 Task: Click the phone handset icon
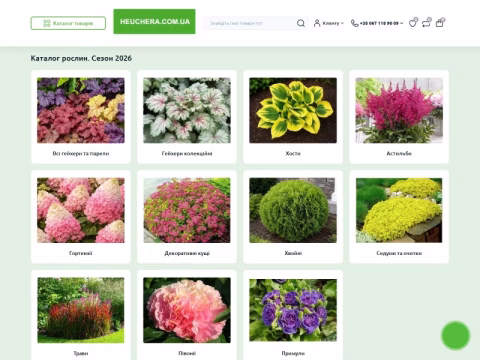(x=355, y=23)
